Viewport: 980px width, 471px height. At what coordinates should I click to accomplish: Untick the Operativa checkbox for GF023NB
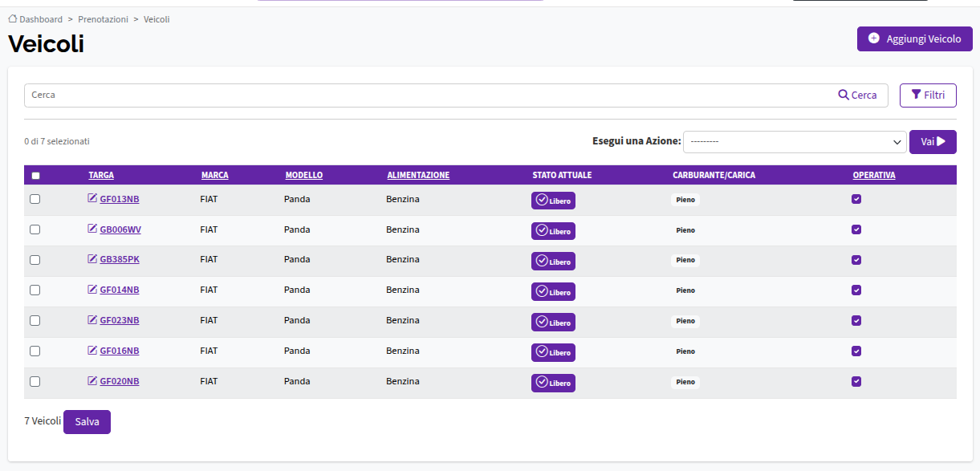tap(856, 320)
